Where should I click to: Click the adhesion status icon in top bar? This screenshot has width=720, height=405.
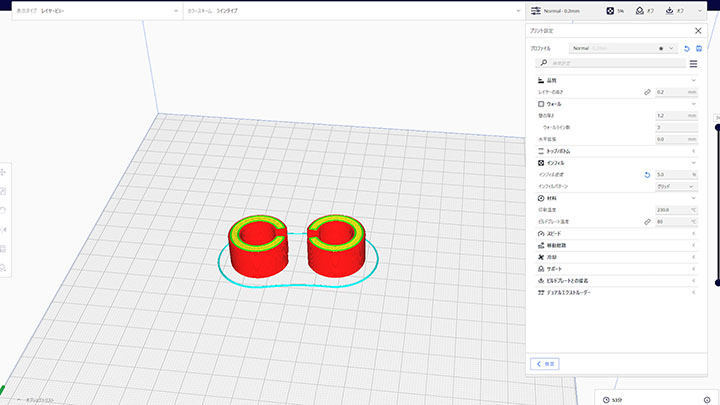(x=669, y=11)
